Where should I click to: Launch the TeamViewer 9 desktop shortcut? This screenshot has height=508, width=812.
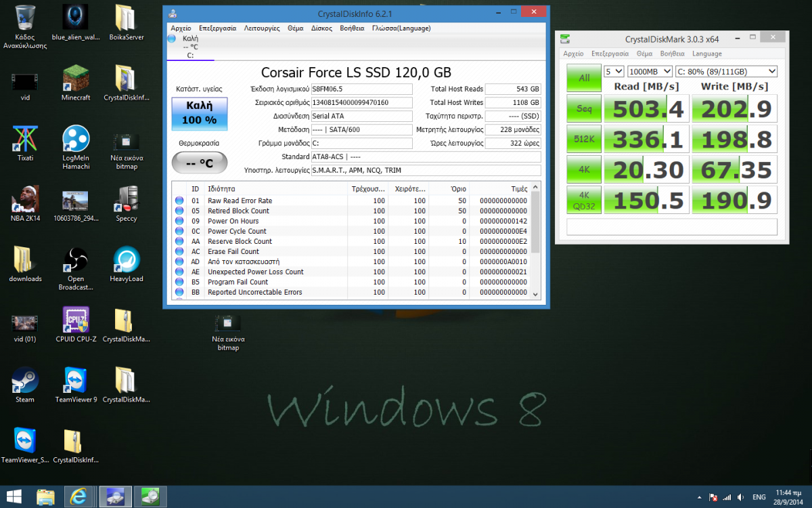coord(75,384)
